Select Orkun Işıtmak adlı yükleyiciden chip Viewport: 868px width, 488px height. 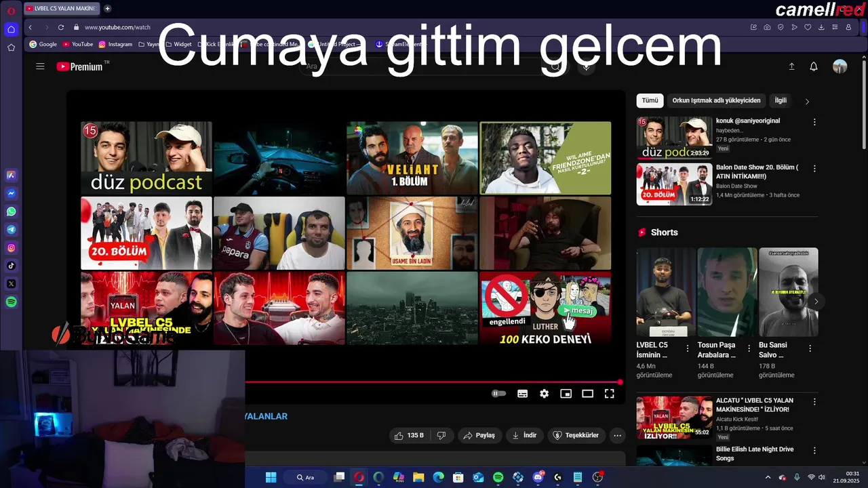coord(716,100)
